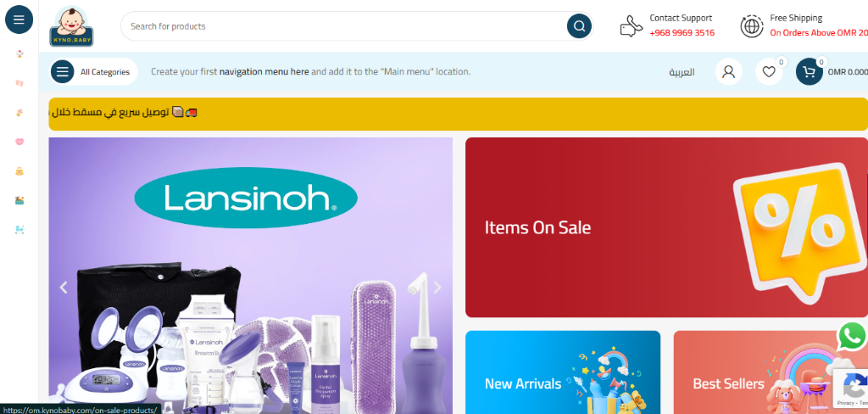The height and width of the screenshot is (414, 868).
Task: Open the New Arrivals tile
Action: (x=563, y=372)
